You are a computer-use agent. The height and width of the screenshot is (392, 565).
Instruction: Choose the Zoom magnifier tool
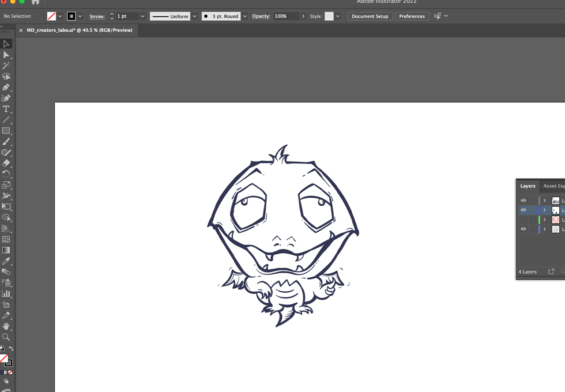click(x=6, y=337)
